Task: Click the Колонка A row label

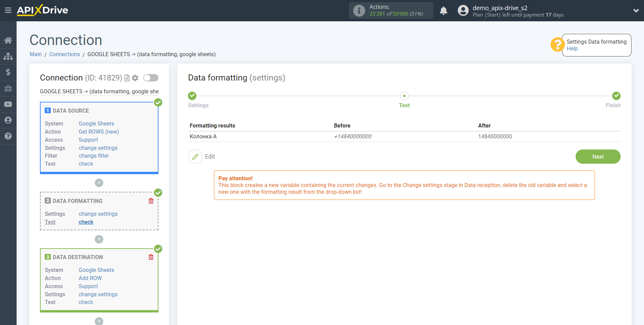Action: click(x=203, y=136)
